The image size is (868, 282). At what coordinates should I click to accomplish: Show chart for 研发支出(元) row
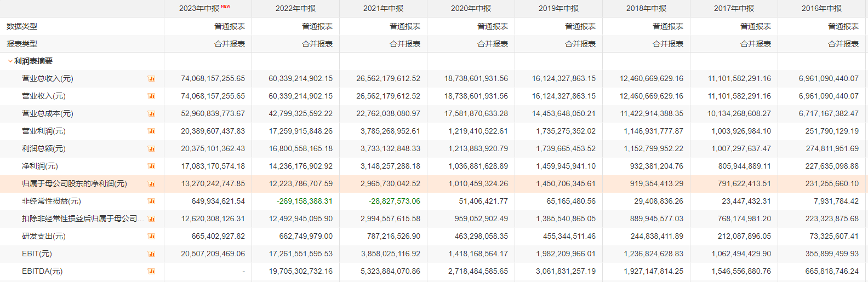pos(152,237)
